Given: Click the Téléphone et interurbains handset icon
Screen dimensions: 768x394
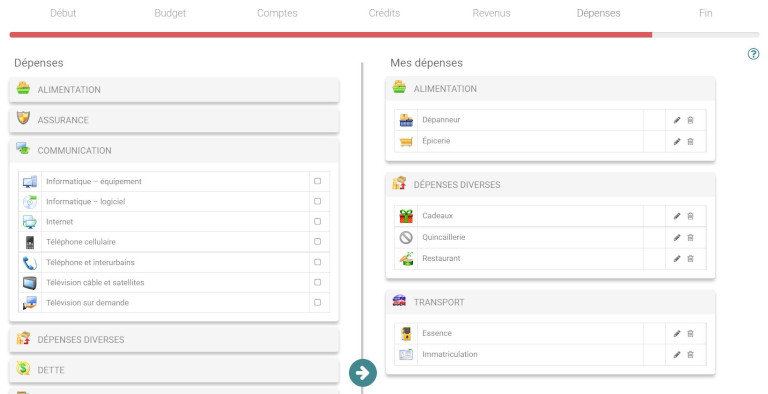Looking at the screenshot, I should coord(30,263).
